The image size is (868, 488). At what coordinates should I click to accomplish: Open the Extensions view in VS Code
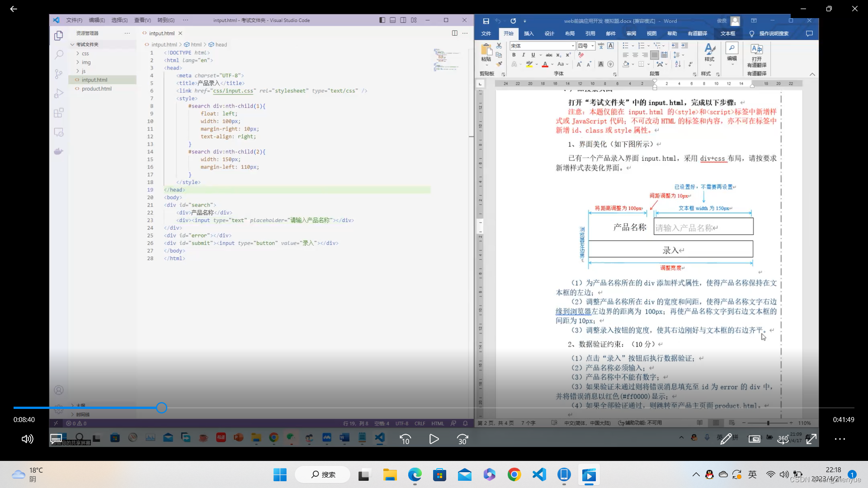tap(59, 113)
